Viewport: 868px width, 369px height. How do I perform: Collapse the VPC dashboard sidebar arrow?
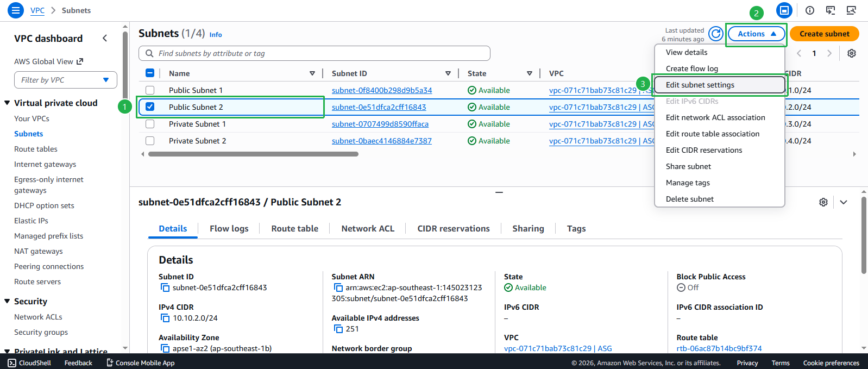(105, 38)
